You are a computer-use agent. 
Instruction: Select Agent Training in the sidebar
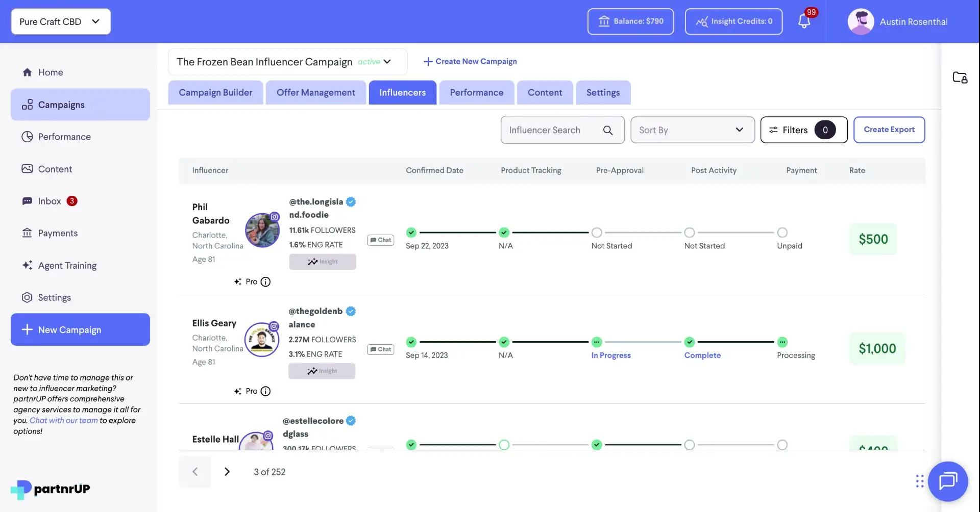point(67,265)
